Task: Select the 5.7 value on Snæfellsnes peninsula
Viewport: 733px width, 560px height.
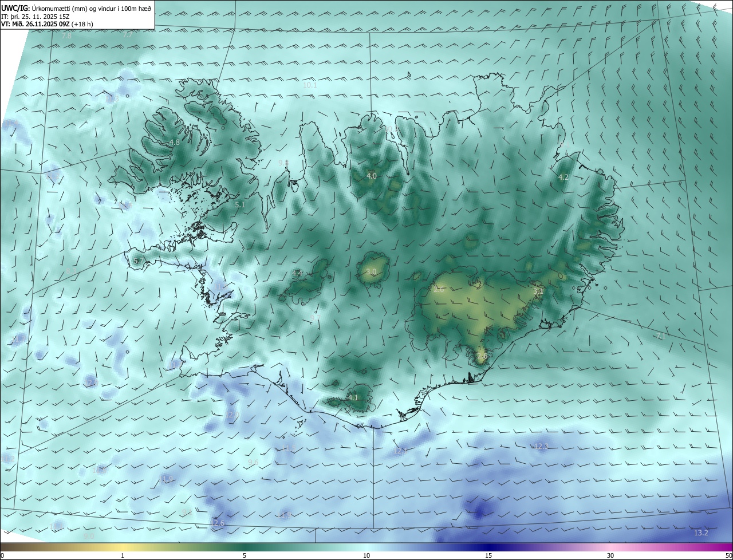Action: (x=138, y=261)
